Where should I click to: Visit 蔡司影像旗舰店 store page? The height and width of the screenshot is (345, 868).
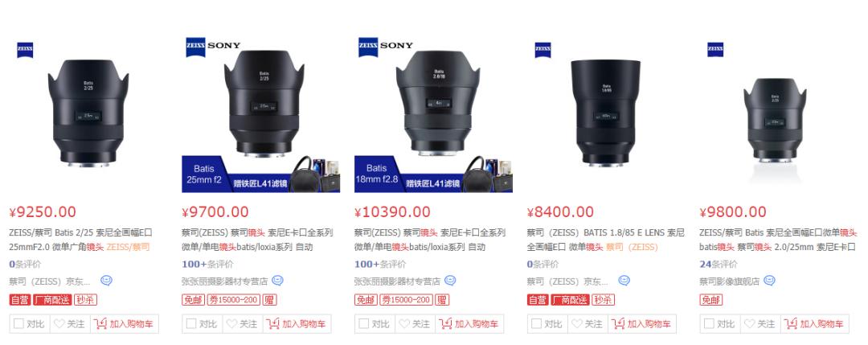[x=729, y=281]
